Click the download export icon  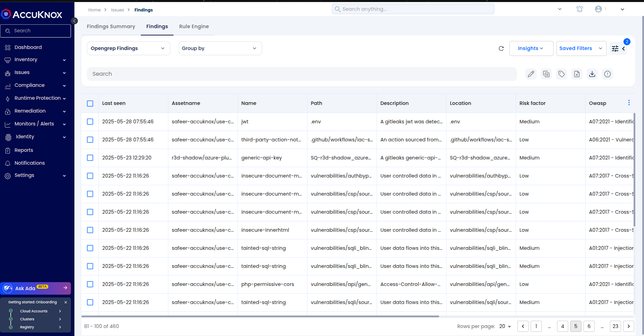(x=592, y=74)
